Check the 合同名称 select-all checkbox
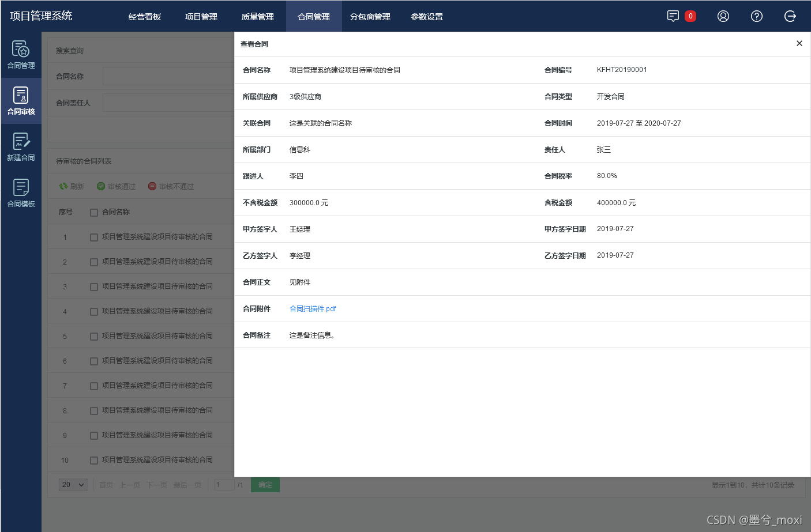The width and height of the screenshot is (811, 532). [x=93, y=212]
